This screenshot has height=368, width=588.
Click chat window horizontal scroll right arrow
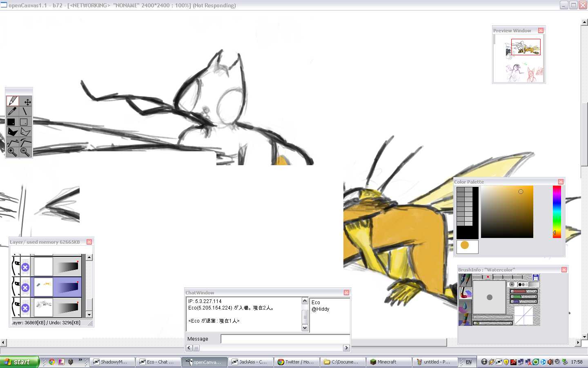[x=346, y=348]
